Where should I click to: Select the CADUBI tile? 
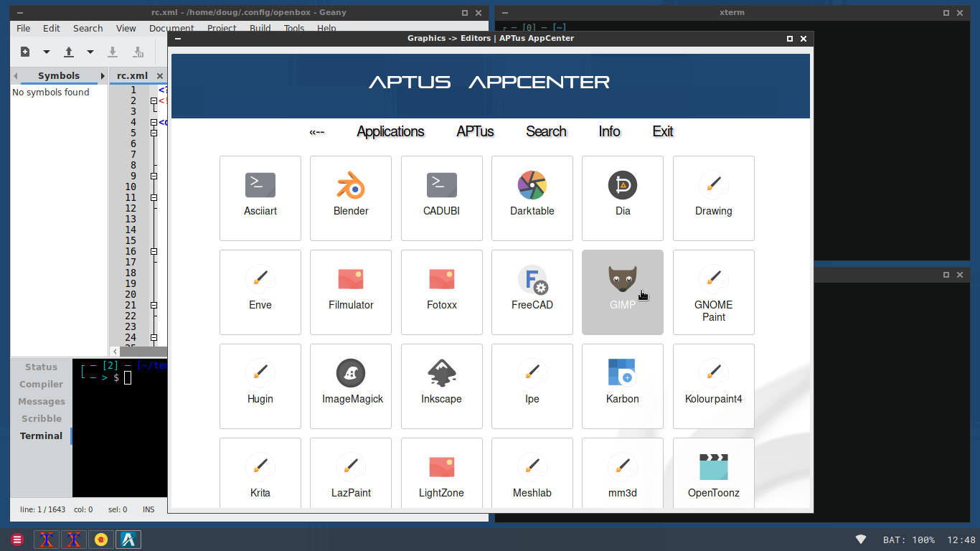442,198
